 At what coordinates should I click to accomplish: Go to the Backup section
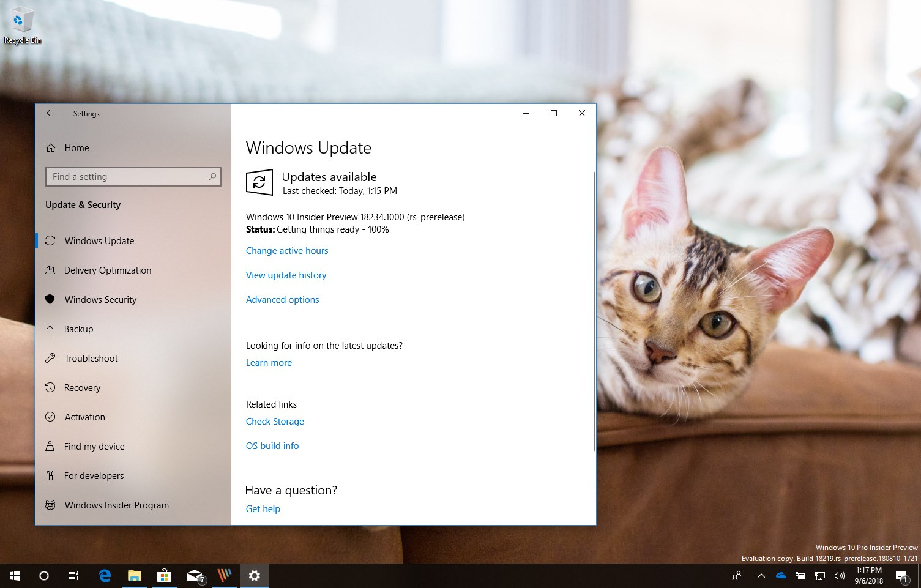click(x=133, y=329)
